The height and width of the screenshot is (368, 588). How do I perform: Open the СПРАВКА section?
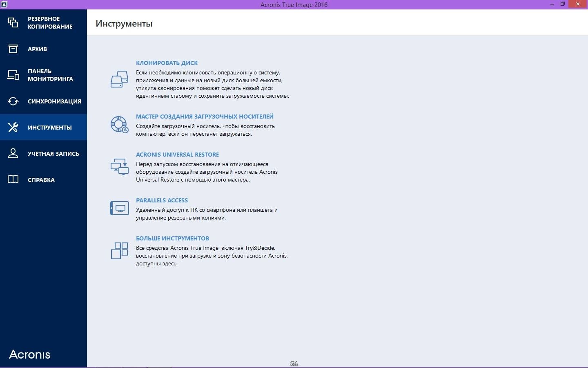point(43,180)
